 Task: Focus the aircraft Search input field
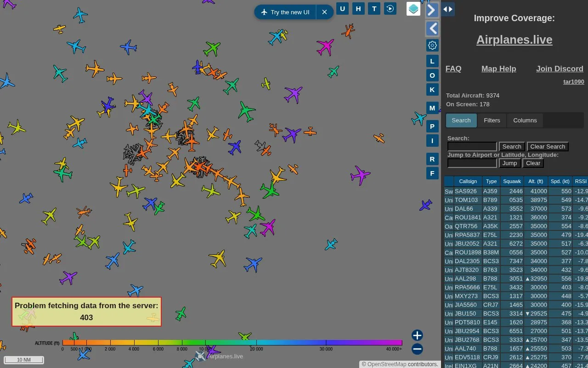pyautogui.click(x=472, y=147)
